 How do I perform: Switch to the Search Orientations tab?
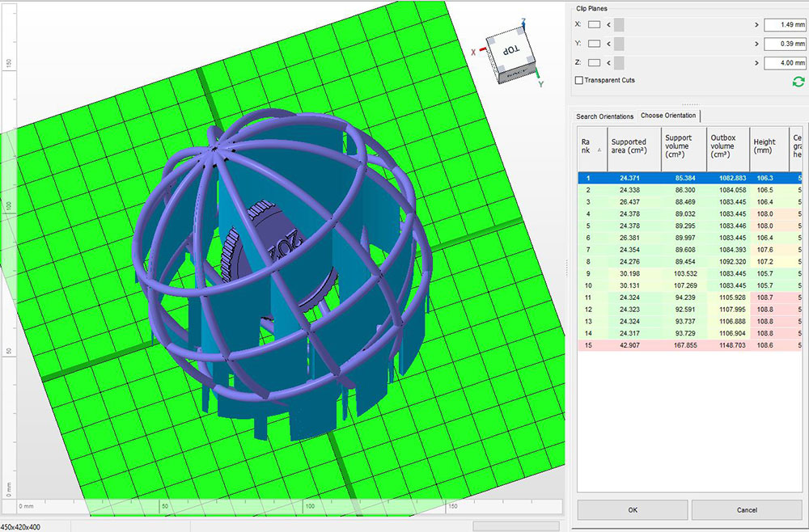tap(604, 116)
